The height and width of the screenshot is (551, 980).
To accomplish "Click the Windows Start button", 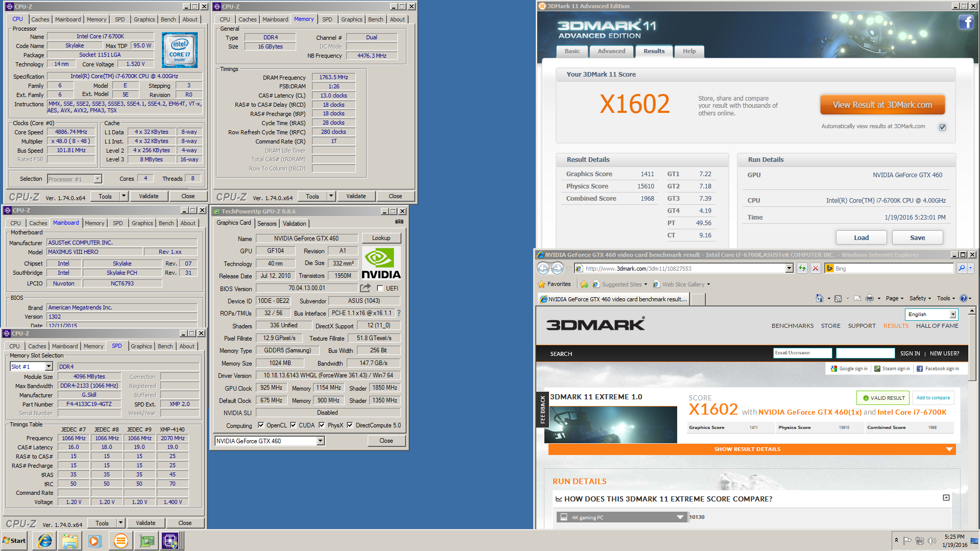I will pos(14,540).
